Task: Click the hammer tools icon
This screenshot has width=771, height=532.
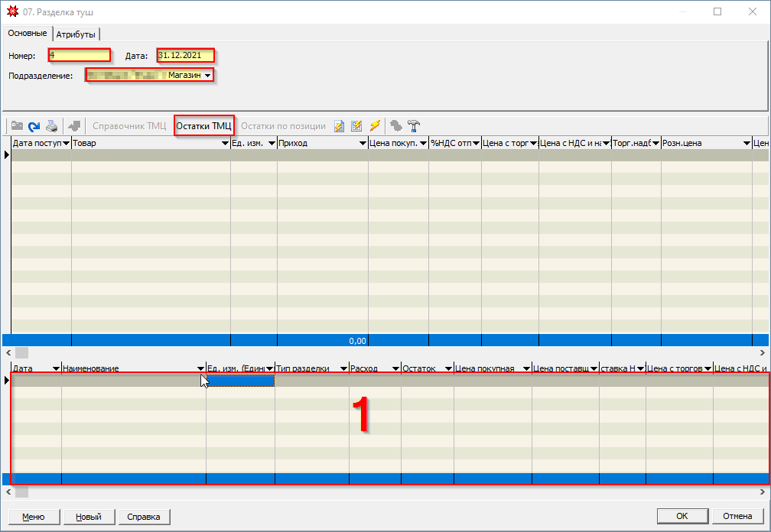Action: pyautogui.click(x=414, y=126)
